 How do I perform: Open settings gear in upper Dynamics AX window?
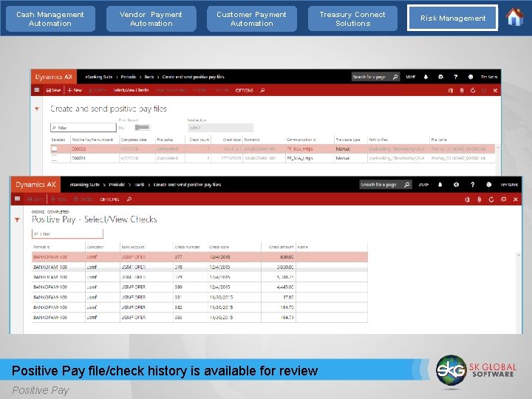pyautogui.click(x=440, y=77)
